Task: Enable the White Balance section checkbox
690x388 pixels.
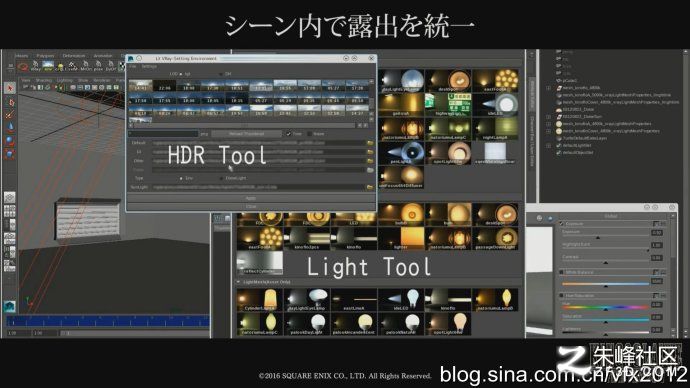Action: click(562, 272)
